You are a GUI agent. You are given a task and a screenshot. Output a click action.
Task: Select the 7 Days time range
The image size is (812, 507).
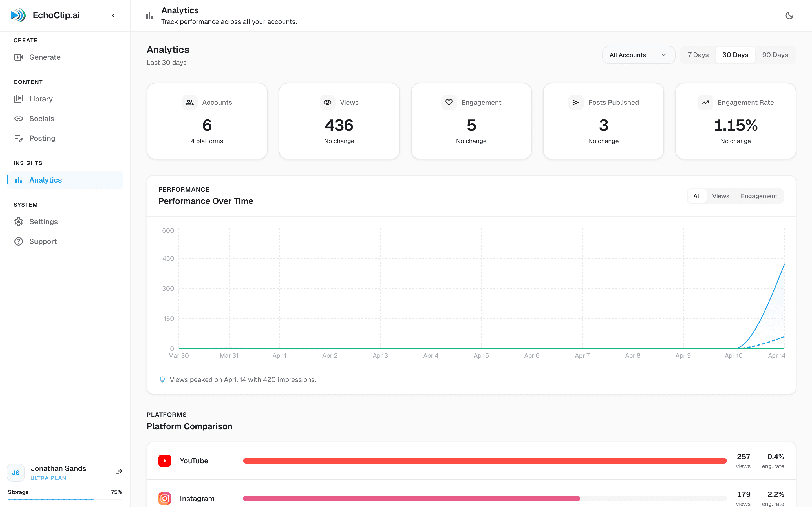coord(698,55)
